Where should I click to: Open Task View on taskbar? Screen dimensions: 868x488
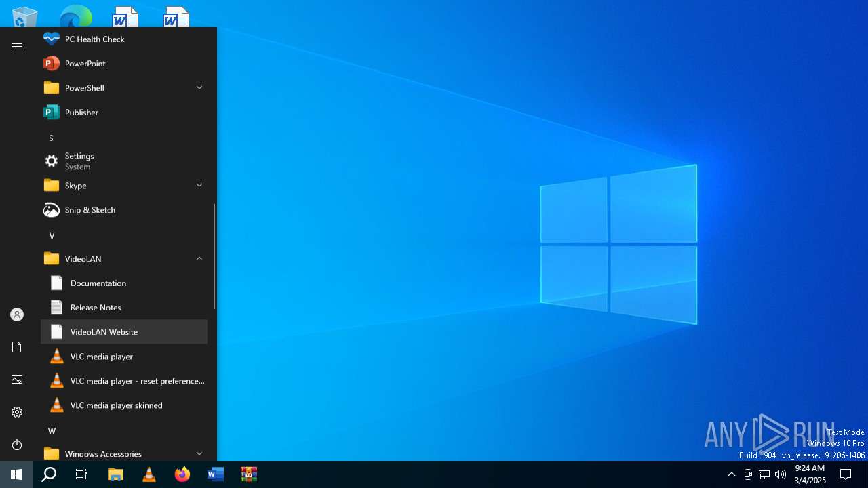(x=81, y=474)
